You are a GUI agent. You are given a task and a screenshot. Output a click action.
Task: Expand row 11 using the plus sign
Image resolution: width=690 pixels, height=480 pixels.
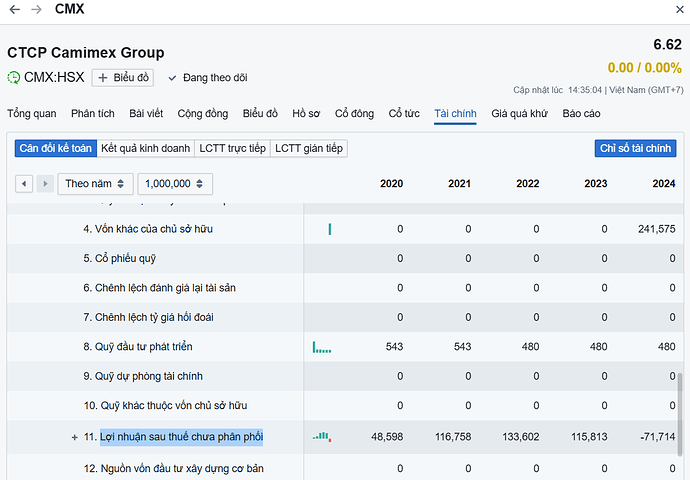(74, 438)
